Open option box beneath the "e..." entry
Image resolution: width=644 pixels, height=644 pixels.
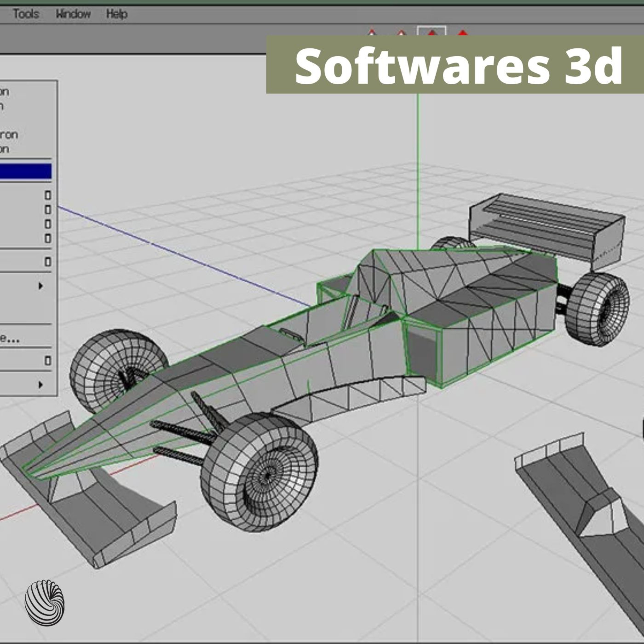pyautogui.click(x=48, y=361)
